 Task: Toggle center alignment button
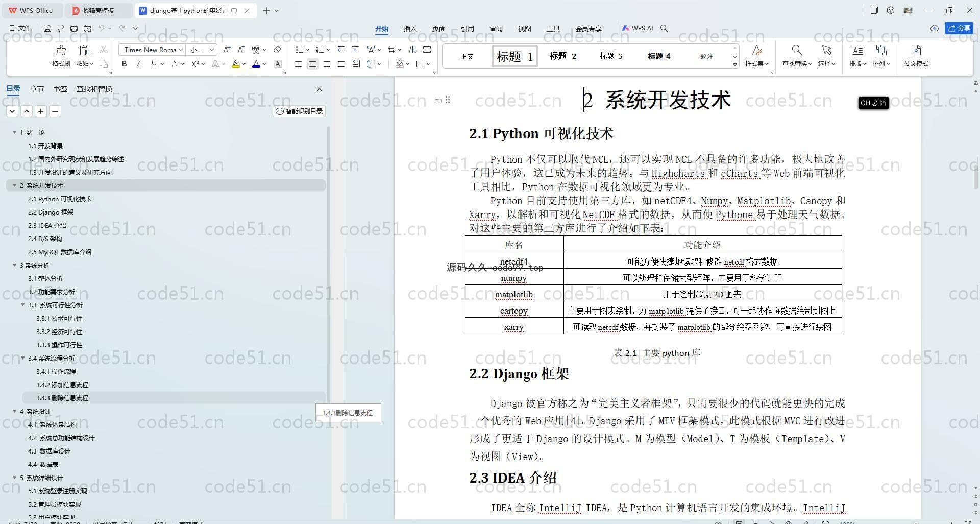[x=312, y=64]
